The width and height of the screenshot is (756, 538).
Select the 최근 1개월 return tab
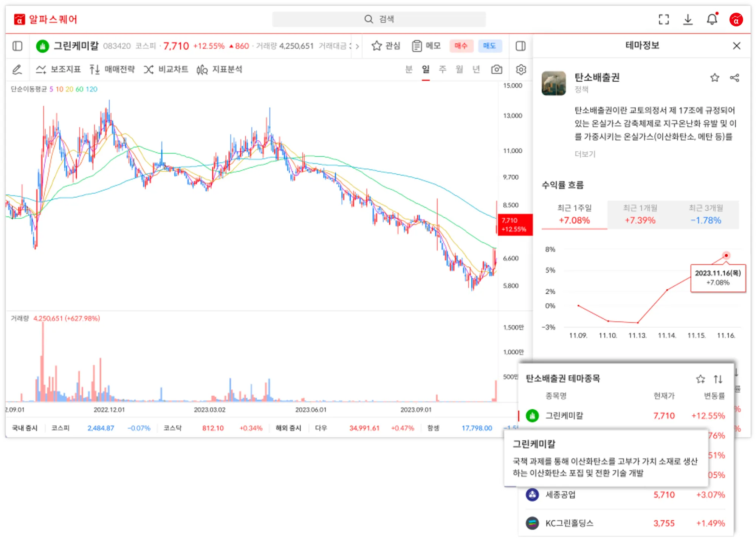[640, 215]
